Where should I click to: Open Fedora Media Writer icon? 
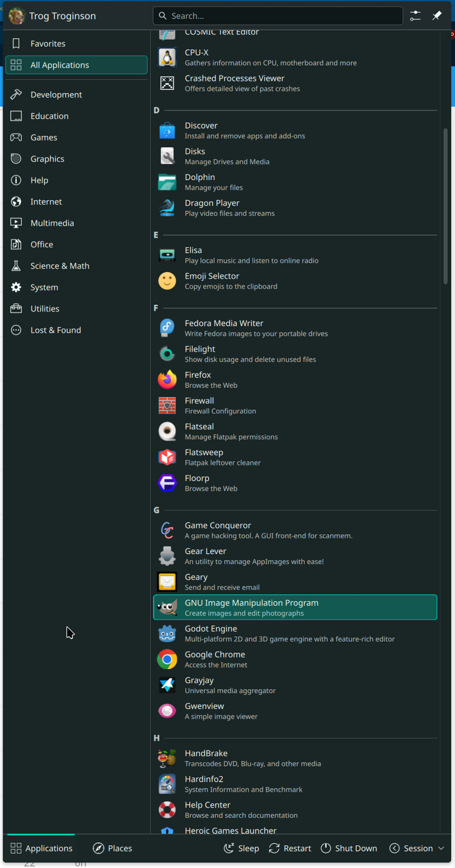tap(167, 328)
